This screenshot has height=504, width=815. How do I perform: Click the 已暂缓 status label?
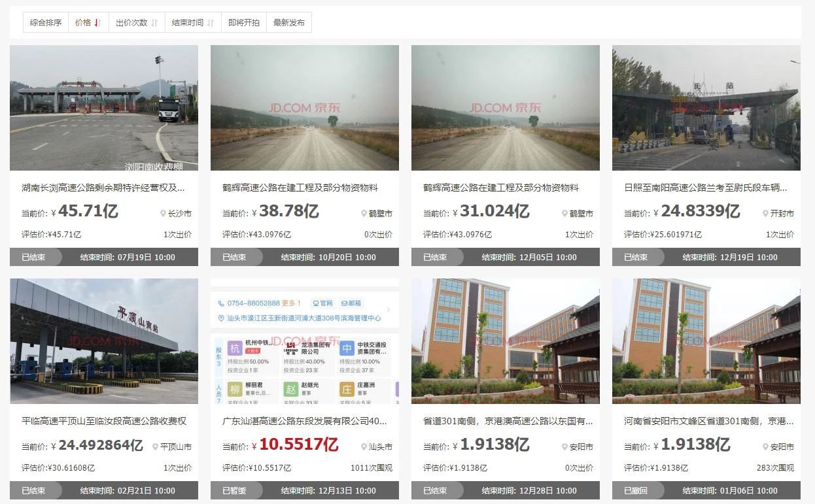click(234, 491)
